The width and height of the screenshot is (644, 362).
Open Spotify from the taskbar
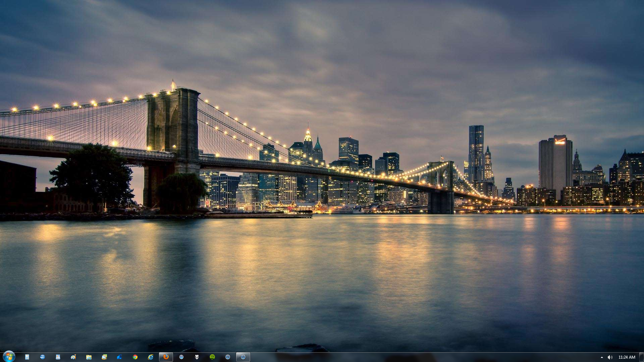pos(212,357)
